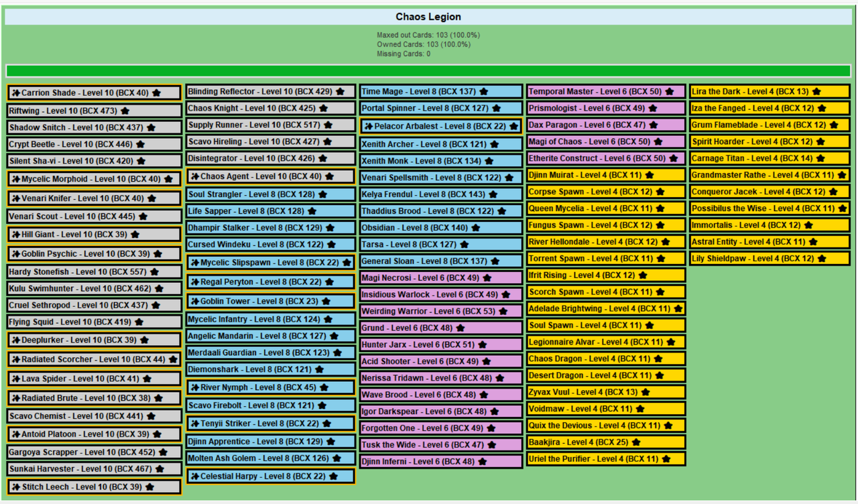Open the Blinding Reflector card entry

(270, 92)
